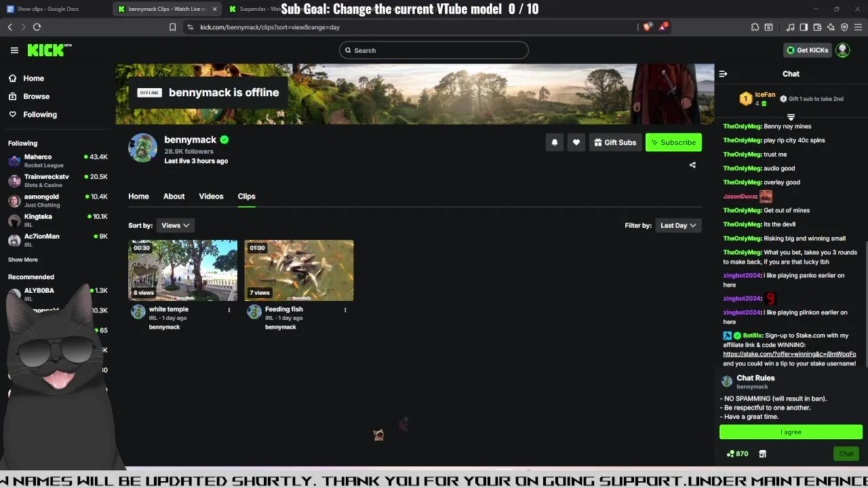Viewport: 868px width, 488px height.
Task: Open Browse in Kick sidebar
Action: click(x=29, y=96)
